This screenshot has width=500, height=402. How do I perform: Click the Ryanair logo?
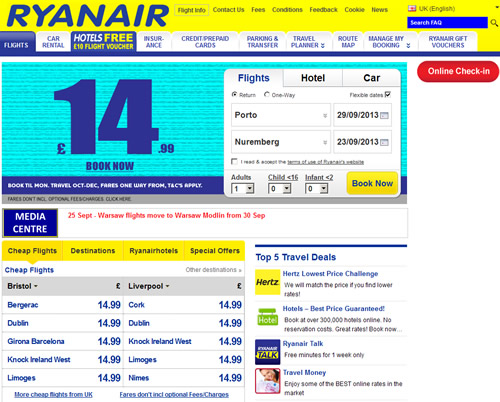(88, 16)
